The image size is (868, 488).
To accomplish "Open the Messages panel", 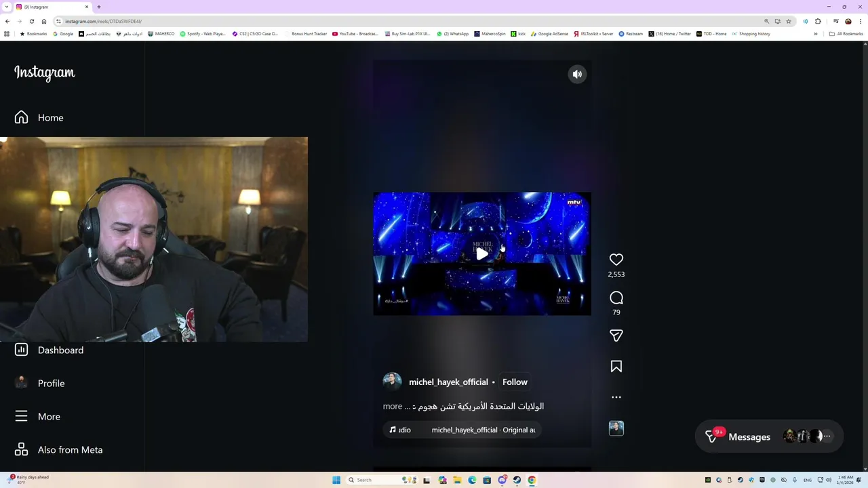I will pos(769,436).
